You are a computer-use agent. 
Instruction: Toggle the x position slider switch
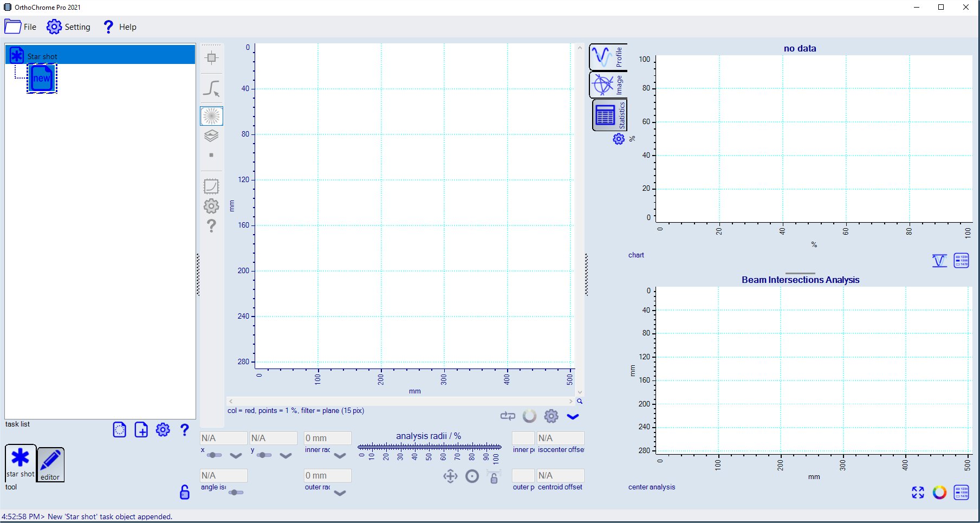coord(214,455)
